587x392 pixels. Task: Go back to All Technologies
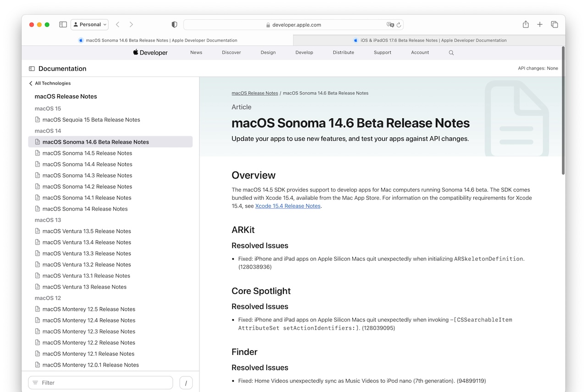coord(50,83)
